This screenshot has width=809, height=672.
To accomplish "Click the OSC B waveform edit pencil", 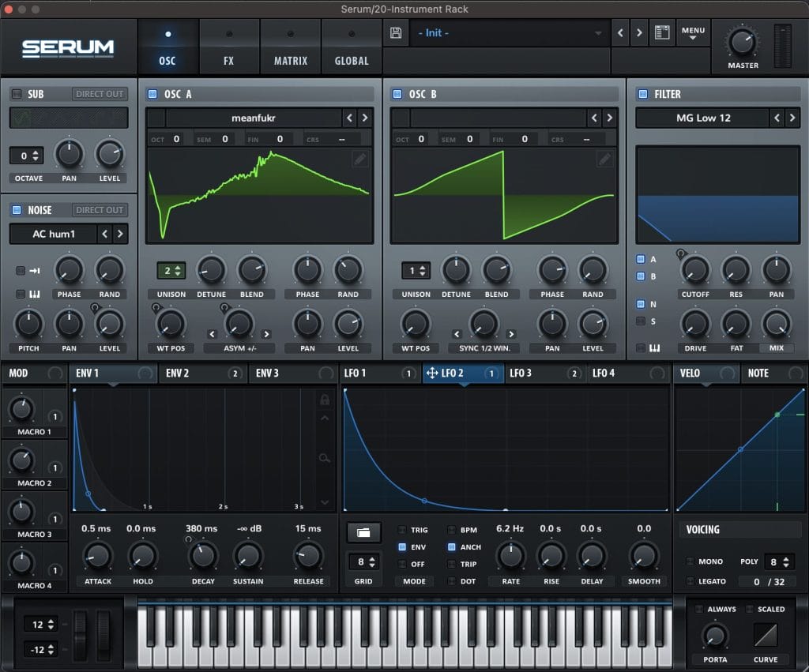I will 604,159.
